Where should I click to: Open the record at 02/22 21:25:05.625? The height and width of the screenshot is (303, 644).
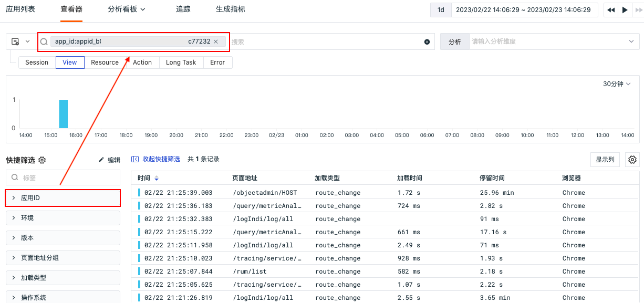tap(385, 285)
